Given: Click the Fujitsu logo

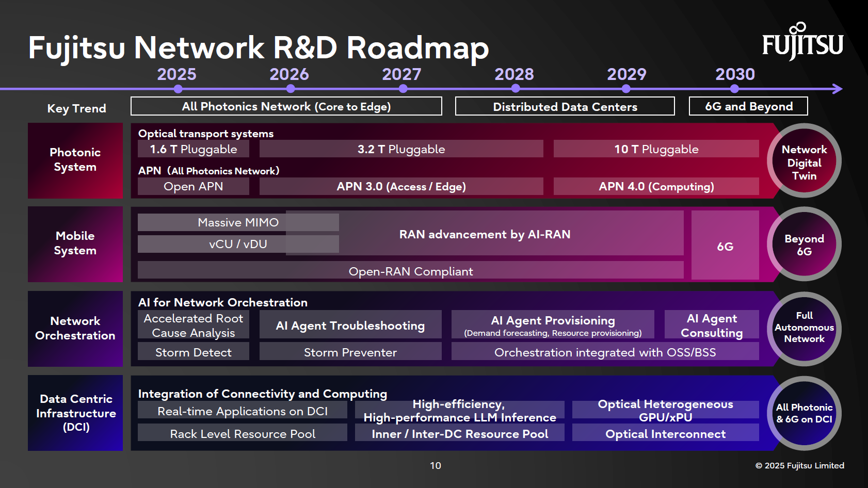Looking at the screenshot, I should (x=802, y=44).
